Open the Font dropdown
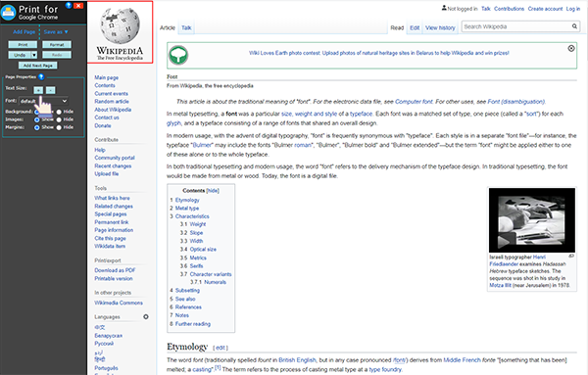This screenshot has height=375, width=588. coord(43,101)
